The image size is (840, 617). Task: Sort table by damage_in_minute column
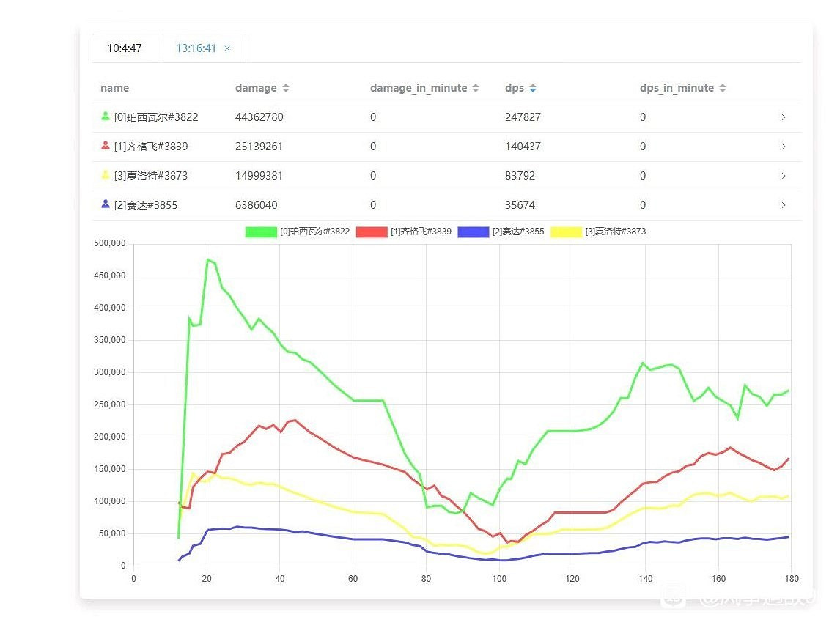[476, 88]
